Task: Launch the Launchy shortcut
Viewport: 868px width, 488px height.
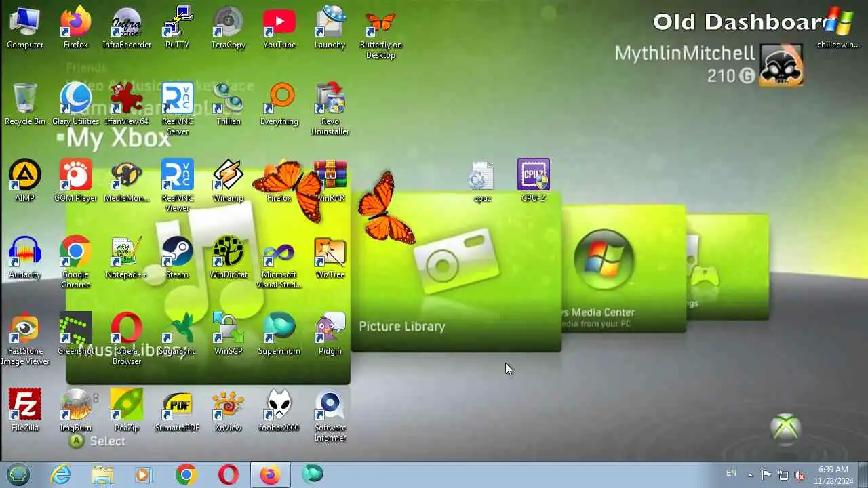Action: point(330,28)
